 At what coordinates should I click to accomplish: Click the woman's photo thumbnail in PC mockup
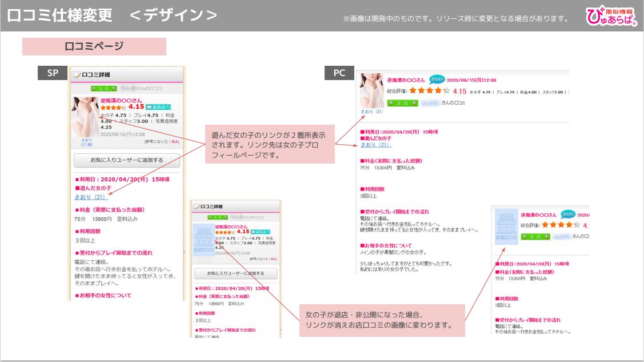coord(371,90)
